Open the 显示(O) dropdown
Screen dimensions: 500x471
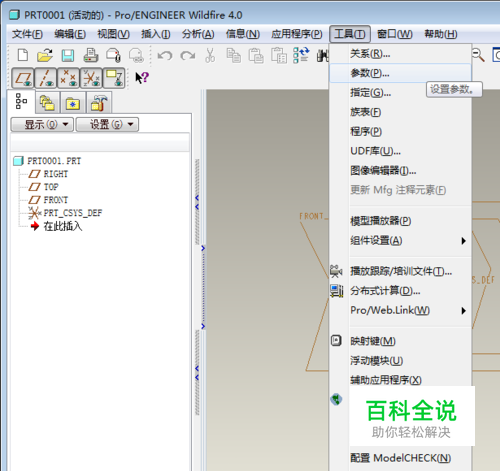click(x=42, y=125)
